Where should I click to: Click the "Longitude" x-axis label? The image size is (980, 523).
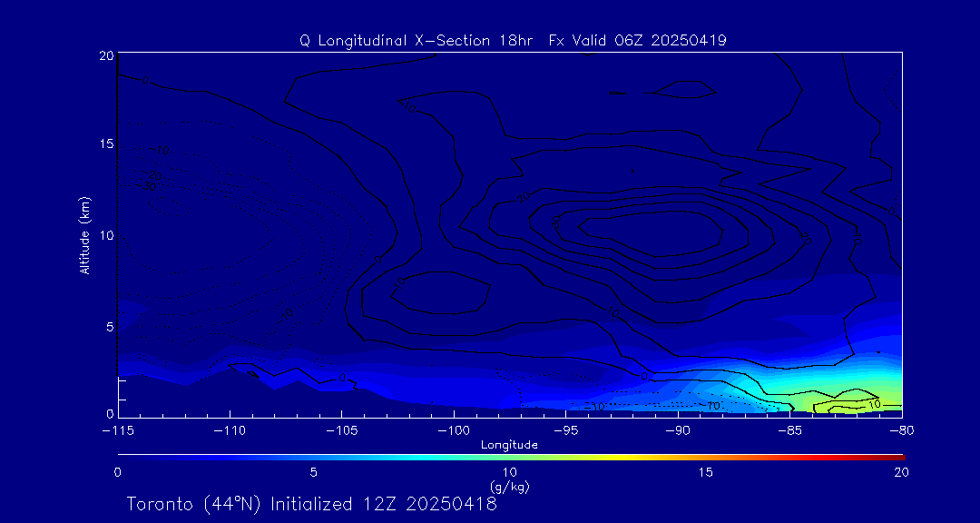click(509, 445)
